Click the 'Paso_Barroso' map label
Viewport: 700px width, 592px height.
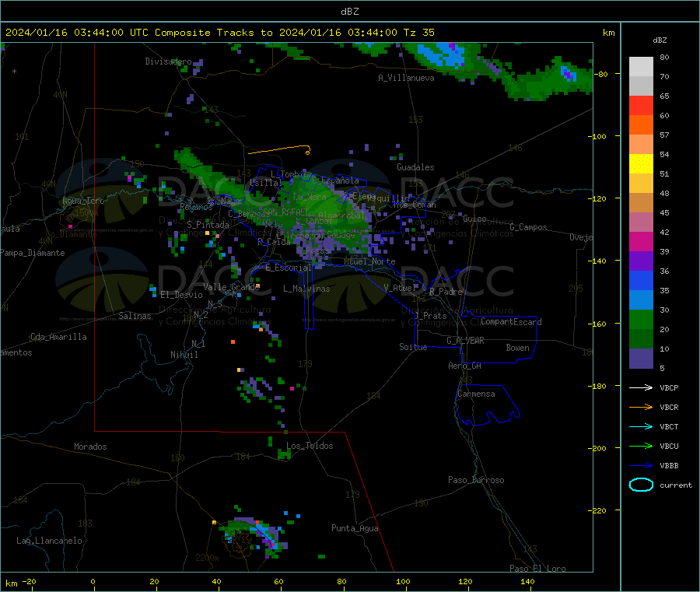[476, 480]
